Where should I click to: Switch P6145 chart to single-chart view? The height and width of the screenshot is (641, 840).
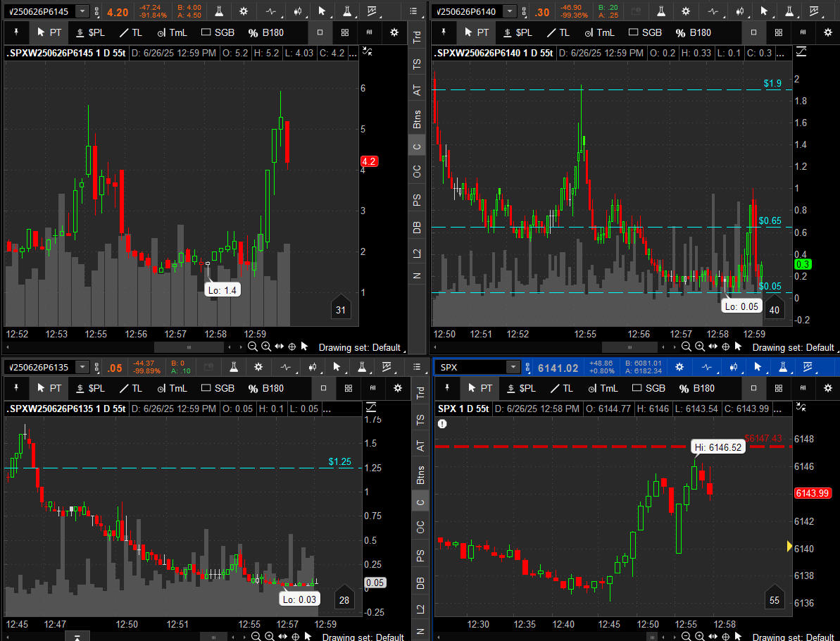pyautogui.click(x=320, y=32)
